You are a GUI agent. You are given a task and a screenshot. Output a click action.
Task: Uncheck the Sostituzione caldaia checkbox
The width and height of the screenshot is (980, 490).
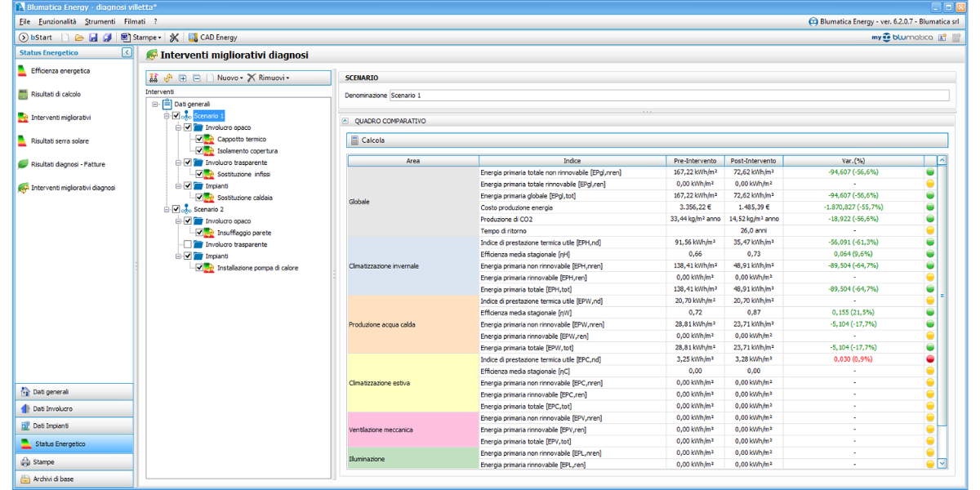[199, 198]
